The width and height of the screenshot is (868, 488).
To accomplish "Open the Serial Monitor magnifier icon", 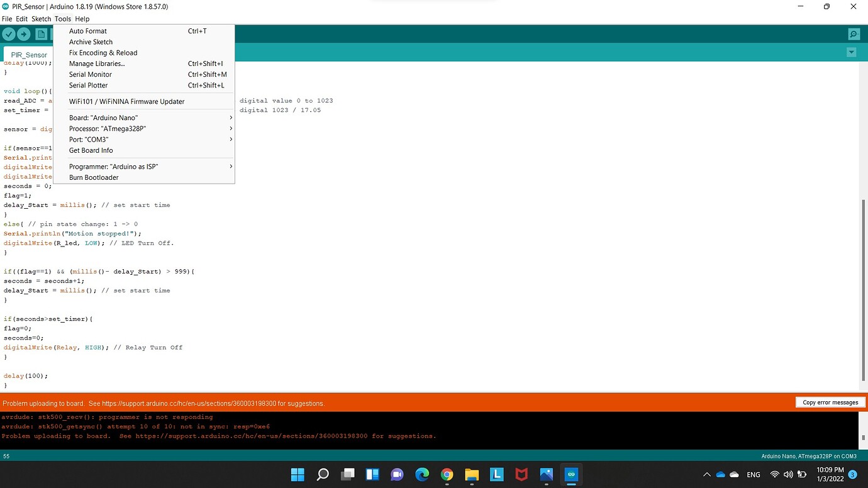I will click(x=854, y=34).
